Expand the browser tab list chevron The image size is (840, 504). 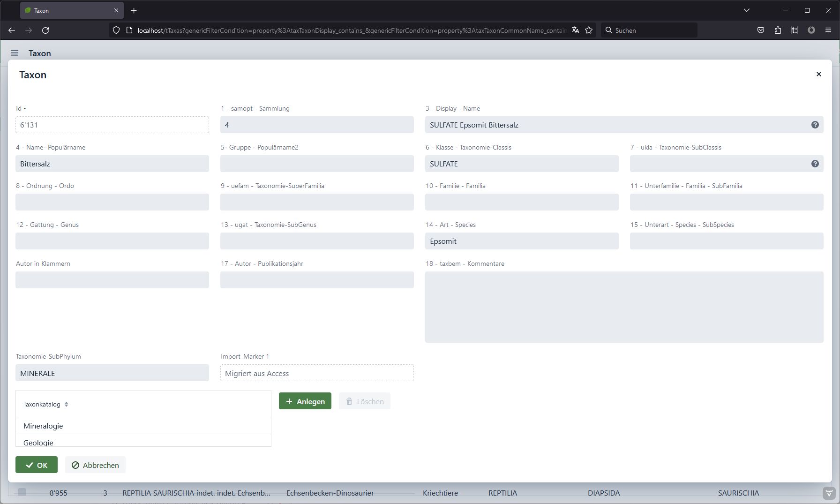[x=747, y=10]
